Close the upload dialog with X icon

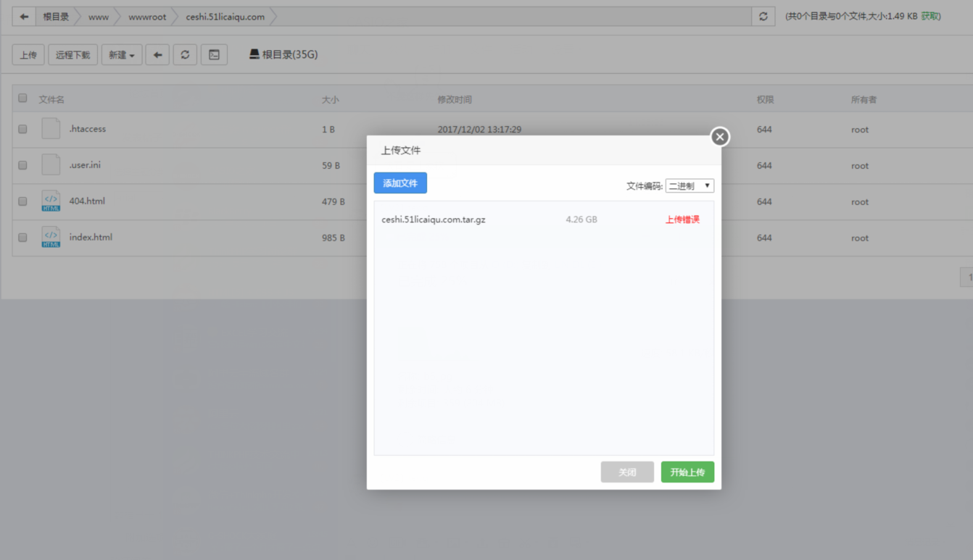719,137
